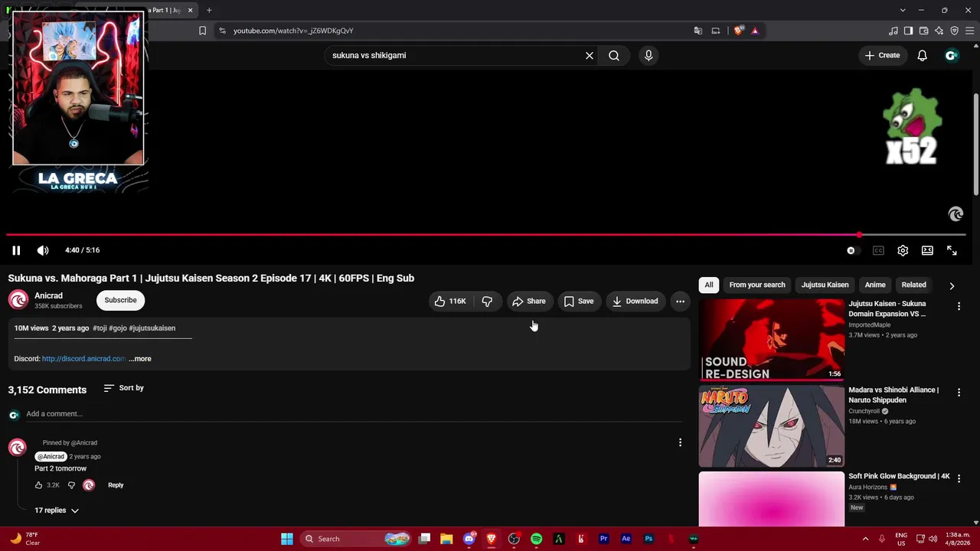
Task: Open Brave Rewards triangle icon
Action: point(755,31)
